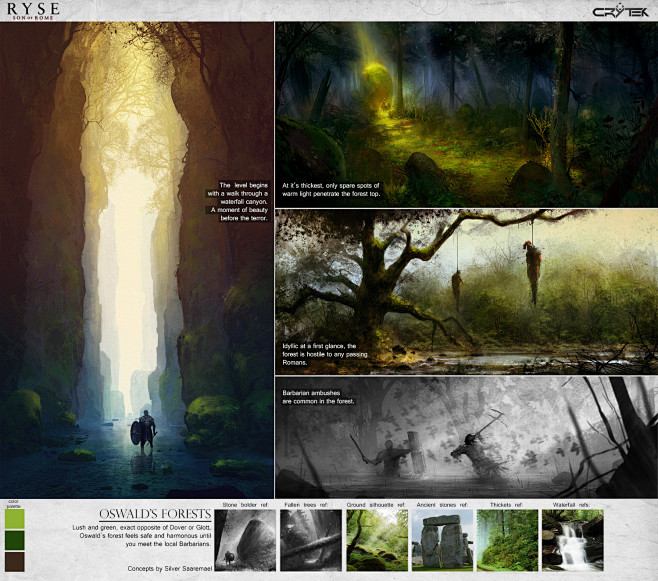Select the dark brown palette swatch
Screen dimensions: 658x581
pos(13,561)
